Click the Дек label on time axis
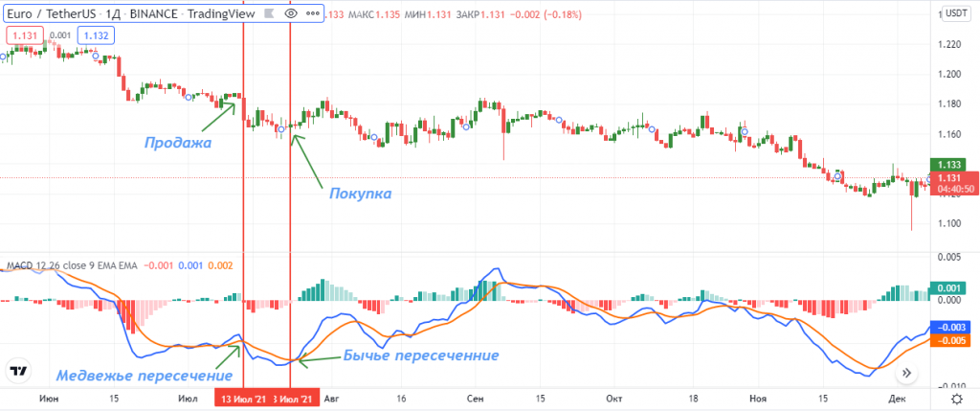The height and width of the screenshot is (412, 980). [x=896, y=399]
